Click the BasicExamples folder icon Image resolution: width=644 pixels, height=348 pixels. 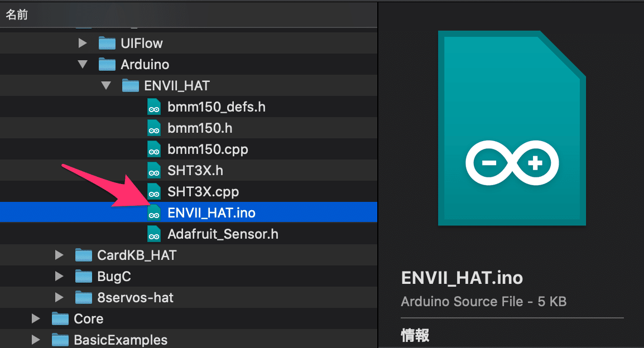point(60,340)
